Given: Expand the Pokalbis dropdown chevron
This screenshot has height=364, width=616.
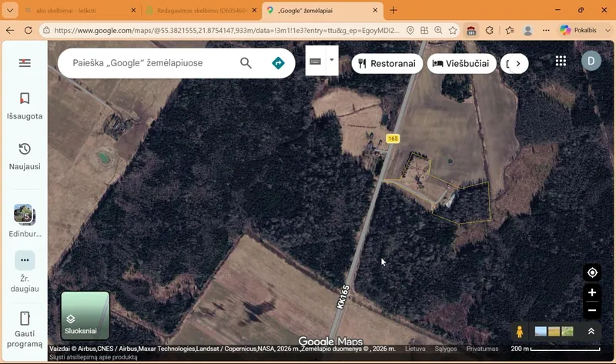Looking at the screenshot, I should [608, 30].
